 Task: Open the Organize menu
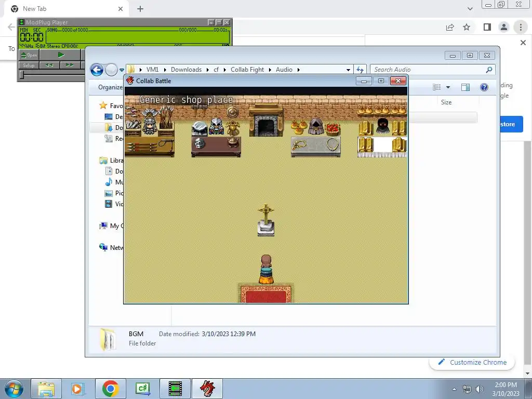(x=111, y=87)
